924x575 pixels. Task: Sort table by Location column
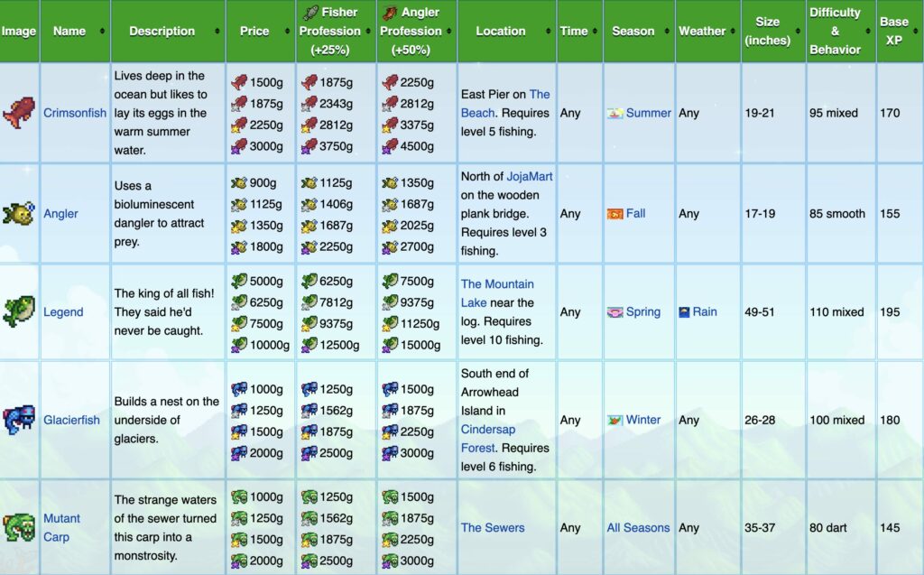point(548,31)
